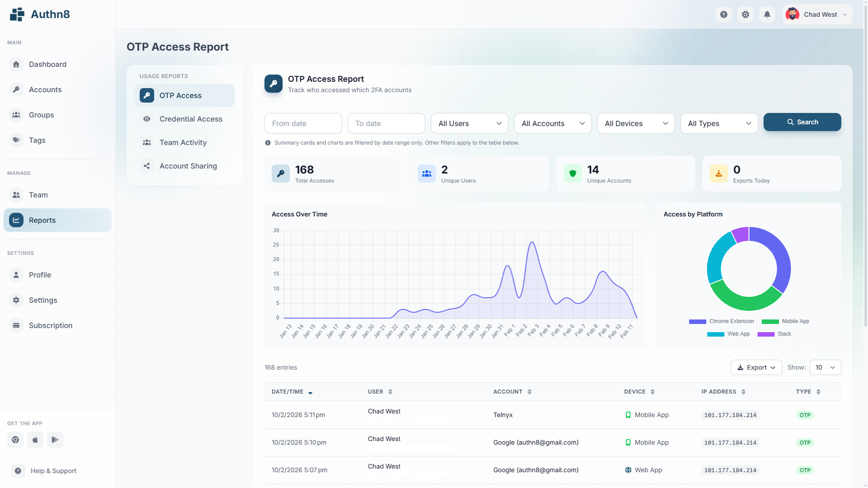Sort table by Date/Time column arrow
The width and height of the screenshot is (868, 488).
click(310, 393)
